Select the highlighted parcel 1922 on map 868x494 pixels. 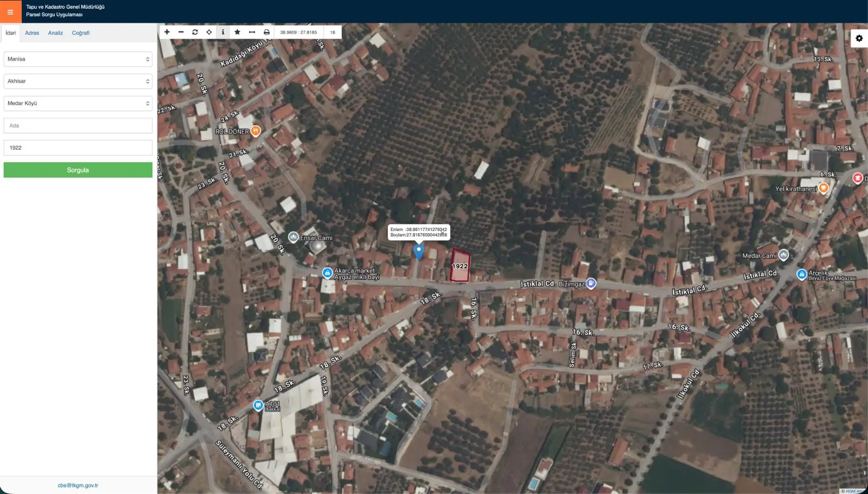coord(459,266)
